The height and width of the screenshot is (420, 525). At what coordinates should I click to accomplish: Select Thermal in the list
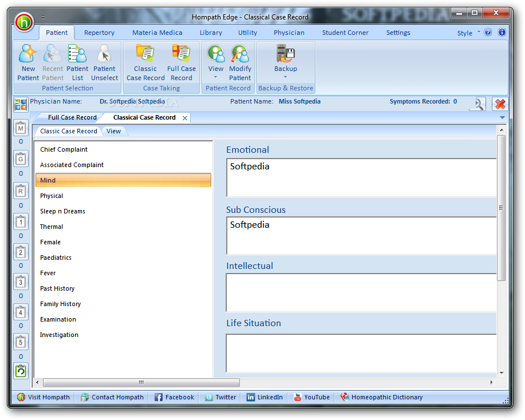coord(123,227)
